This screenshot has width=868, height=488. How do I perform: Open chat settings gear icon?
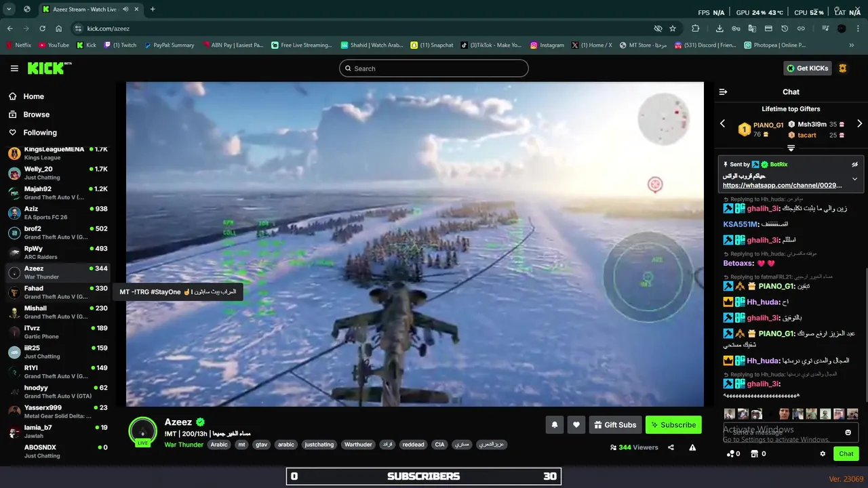823,453
